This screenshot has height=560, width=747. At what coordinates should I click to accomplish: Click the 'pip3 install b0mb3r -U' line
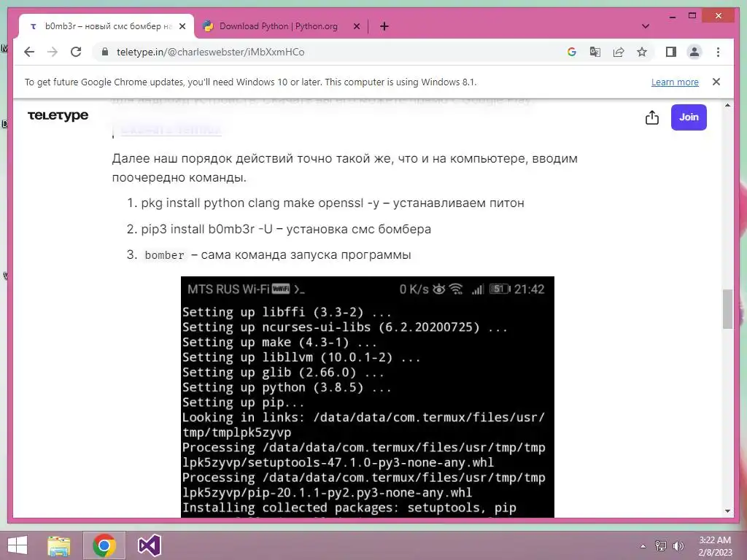point(286,229)
